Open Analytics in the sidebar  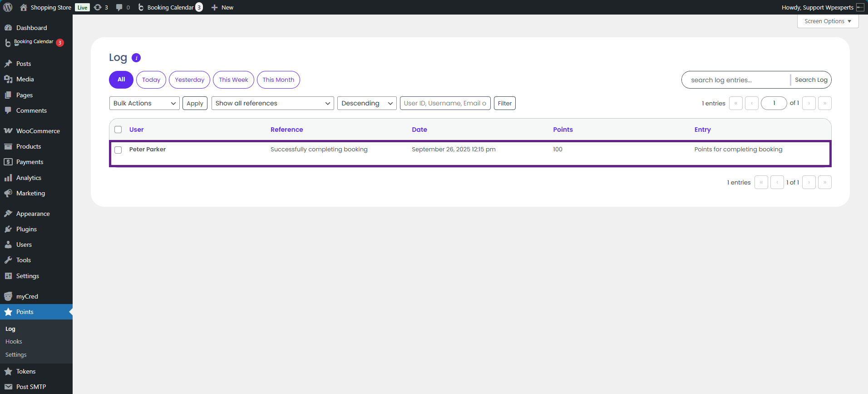29,178
